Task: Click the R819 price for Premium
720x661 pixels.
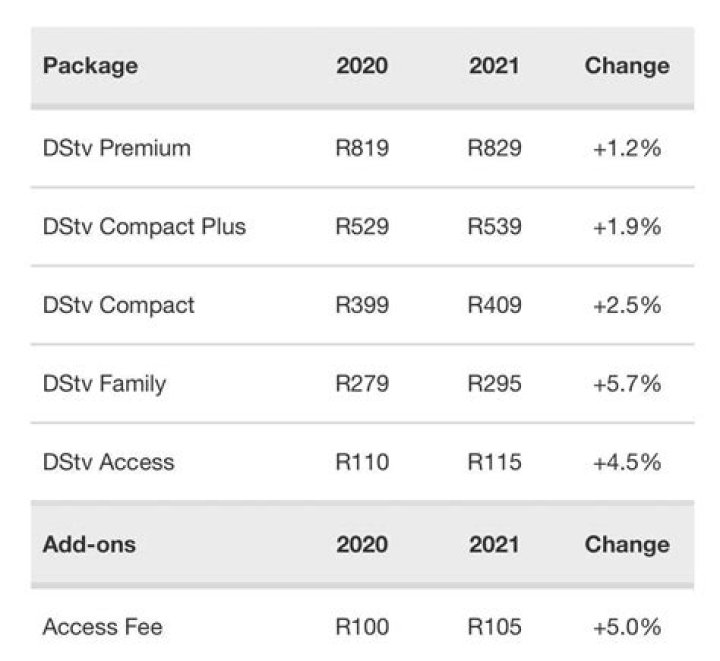Action: click(362, 149)
